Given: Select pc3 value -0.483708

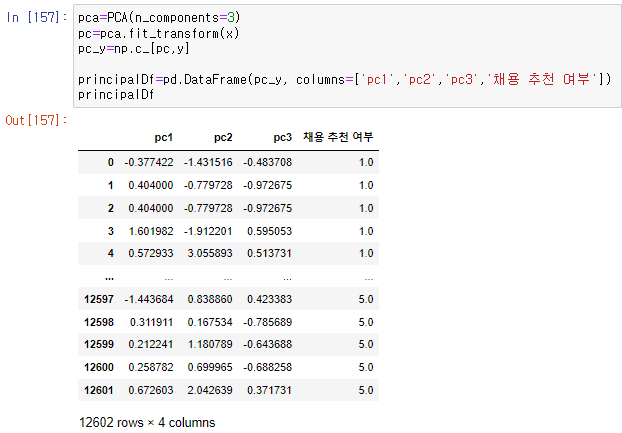Looking at the screenshot, I should click(267, 162).
